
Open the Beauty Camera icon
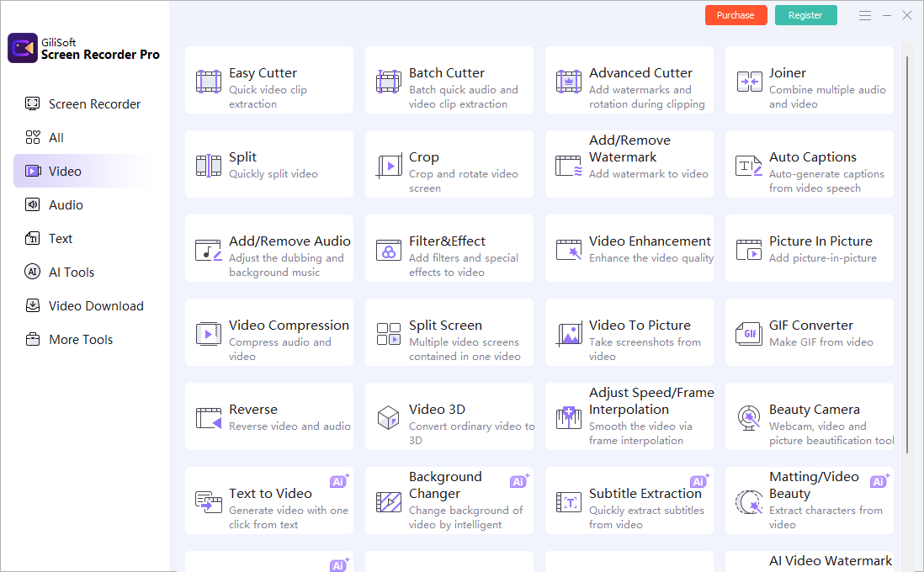point(749,418)
